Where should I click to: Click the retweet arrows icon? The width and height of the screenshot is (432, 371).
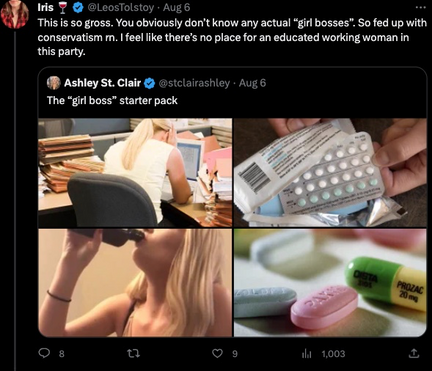pyautogui.click(x=134, y=353)
